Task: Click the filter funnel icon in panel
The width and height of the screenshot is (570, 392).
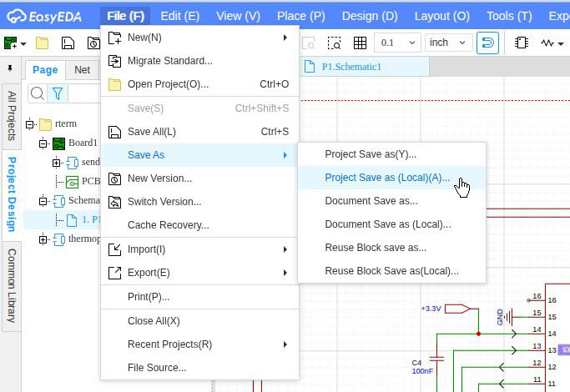Action: pyautogui.click(x=57, y=93)
